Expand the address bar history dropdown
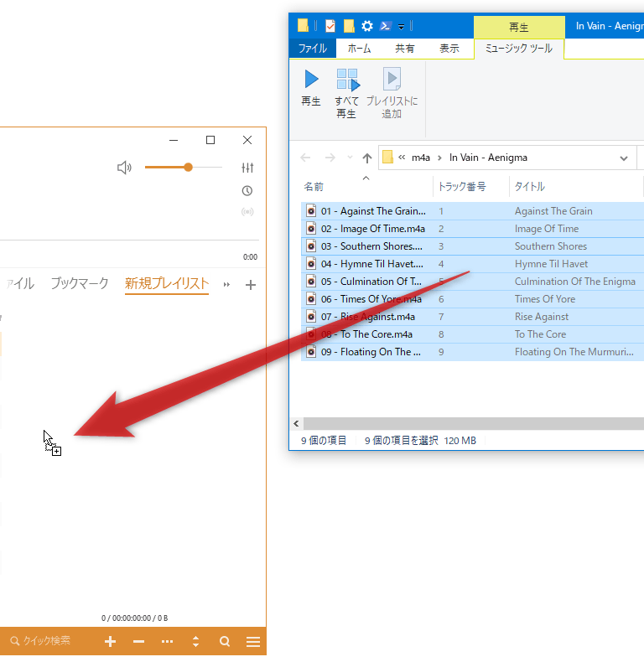644x662 pixels. click(624, 158)
